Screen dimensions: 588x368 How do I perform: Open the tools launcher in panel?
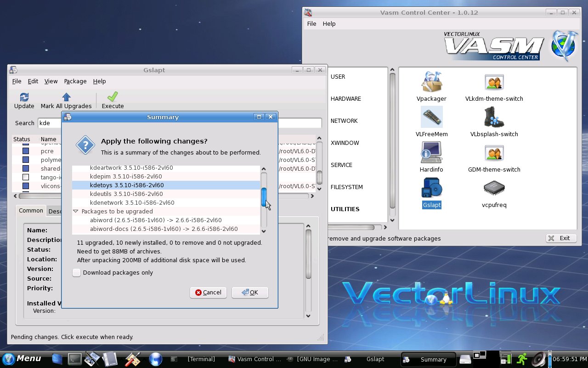coord(133,359)
